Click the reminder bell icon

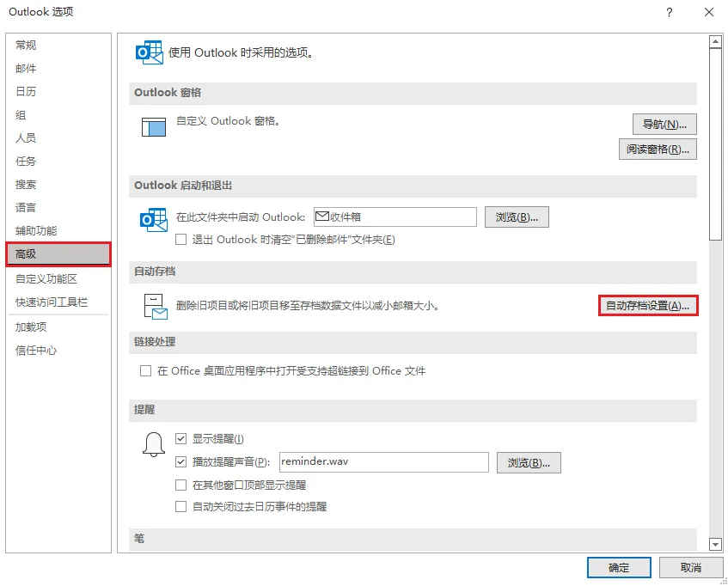(x=154, y=443)
